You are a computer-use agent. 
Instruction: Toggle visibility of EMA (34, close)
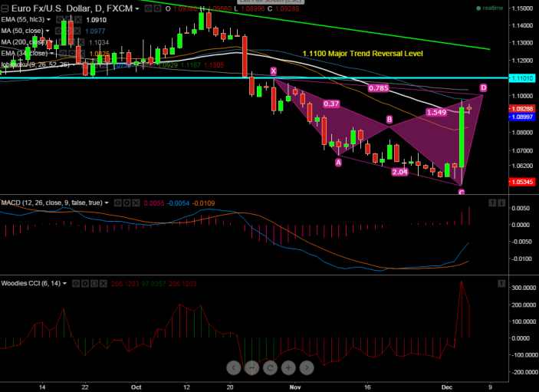63,54
